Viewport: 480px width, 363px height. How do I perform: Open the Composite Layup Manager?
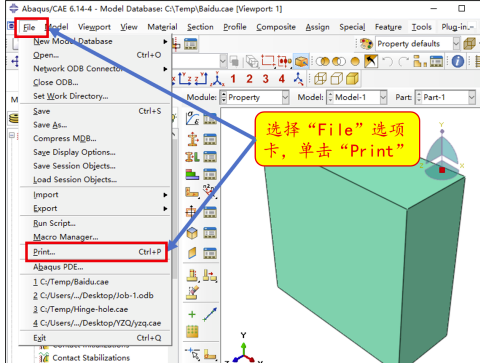(x=210, y=174)
